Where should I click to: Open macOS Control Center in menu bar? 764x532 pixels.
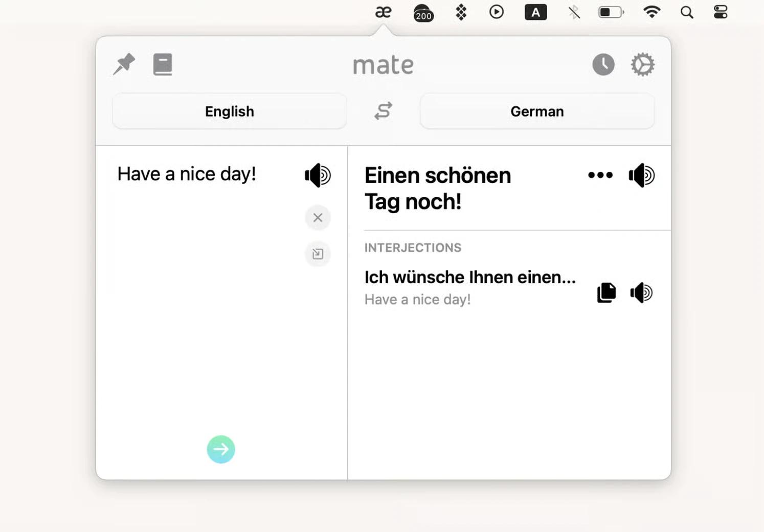721,12
